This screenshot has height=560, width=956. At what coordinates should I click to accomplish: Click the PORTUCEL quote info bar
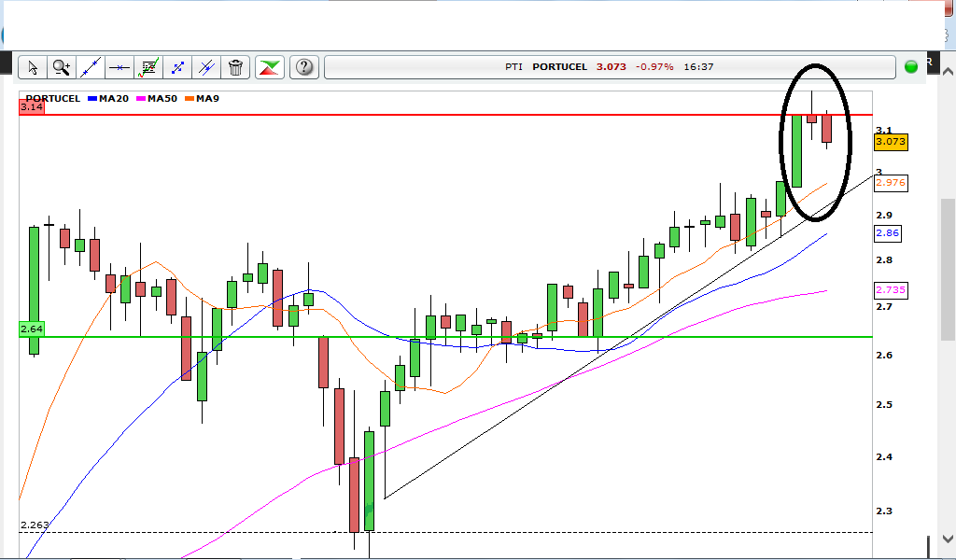[610, 67]
